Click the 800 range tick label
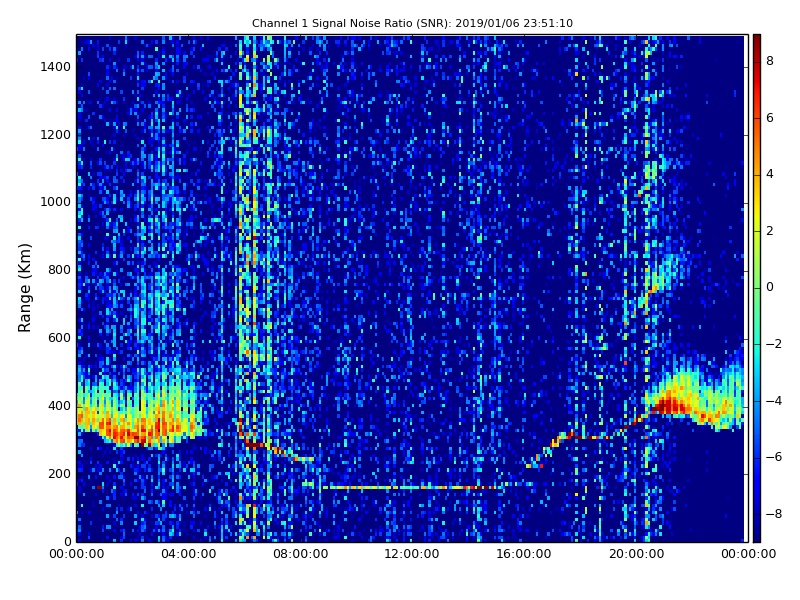 pyautogui.click(x=59, y=270)
